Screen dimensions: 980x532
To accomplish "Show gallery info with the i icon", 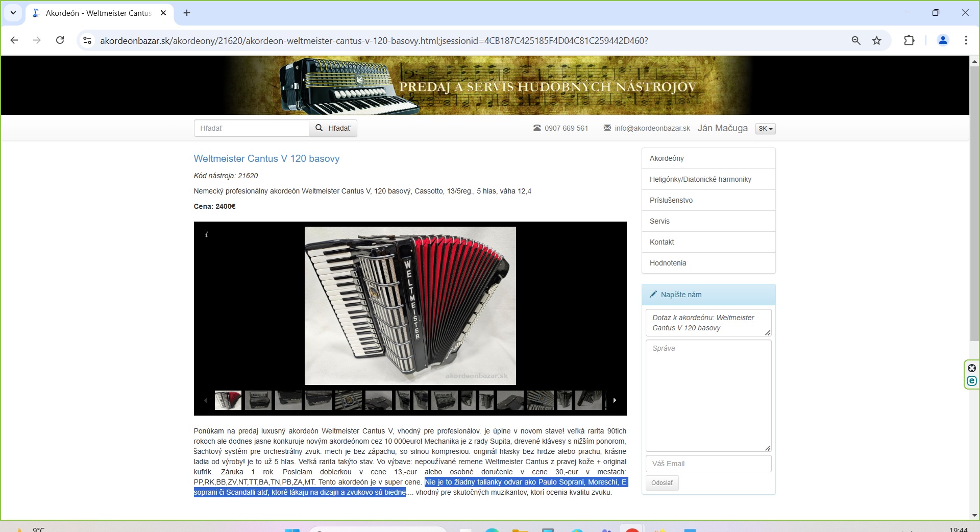I will (206, 234).
